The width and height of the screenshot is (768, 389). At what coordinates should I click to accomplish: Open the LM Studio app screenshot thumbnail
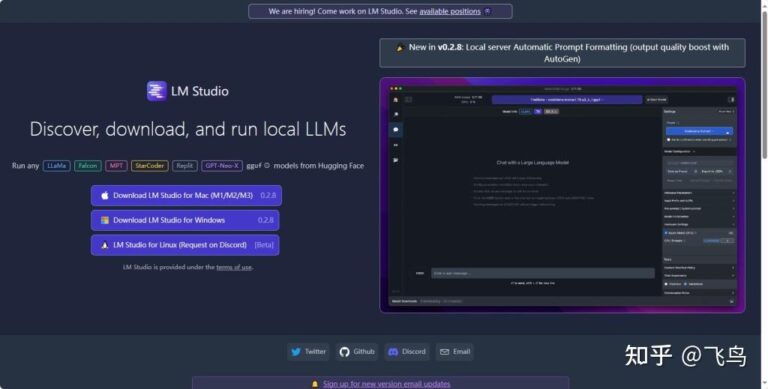tap(562, 195)
